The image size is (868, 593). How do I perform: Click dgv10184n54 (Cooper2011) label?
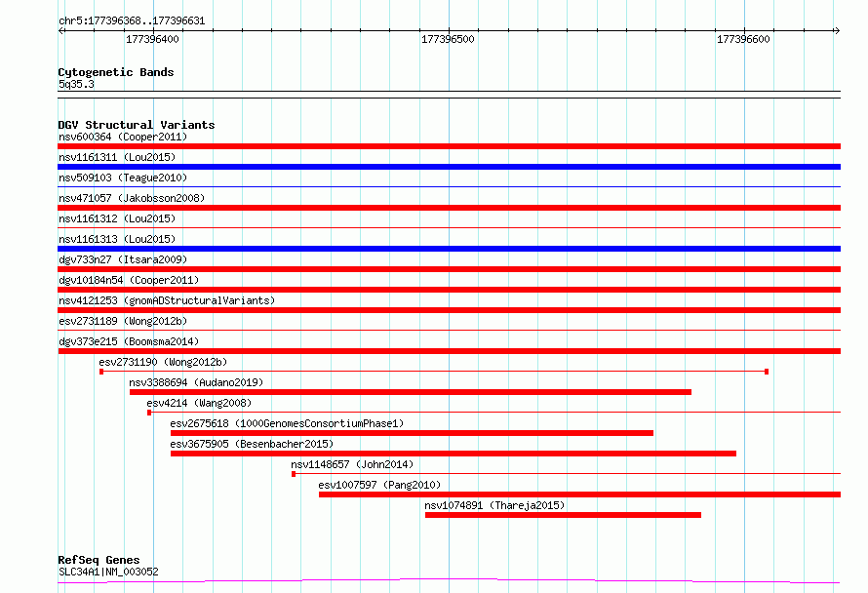tap(129, 280)
